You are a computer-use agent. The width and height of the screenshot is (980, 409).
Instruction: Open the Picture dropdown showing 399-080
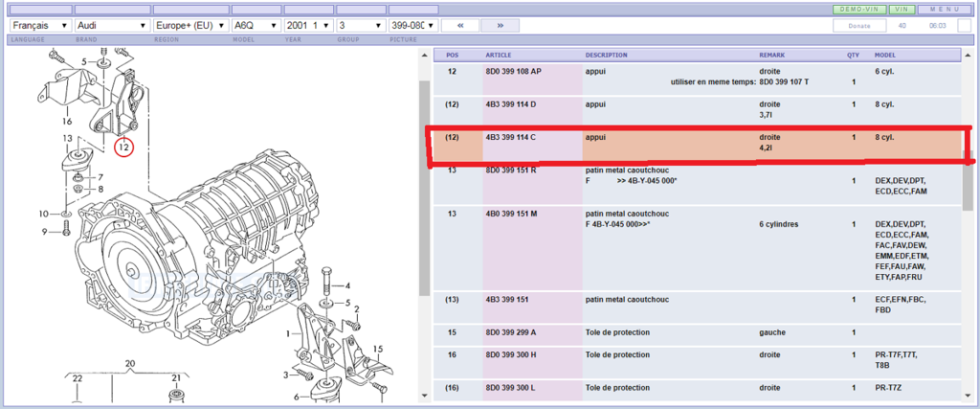[408, 25]
